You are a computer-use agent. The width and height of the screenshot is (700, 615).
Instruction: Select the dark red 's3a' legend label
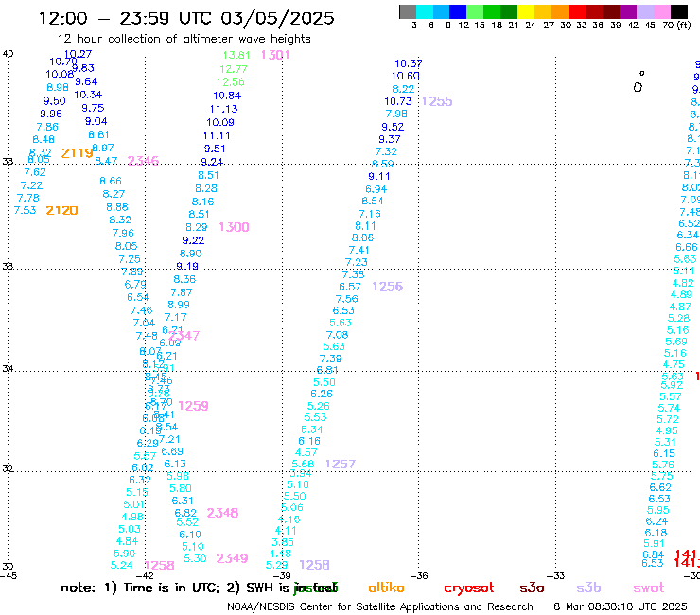(x=532, y=588)
